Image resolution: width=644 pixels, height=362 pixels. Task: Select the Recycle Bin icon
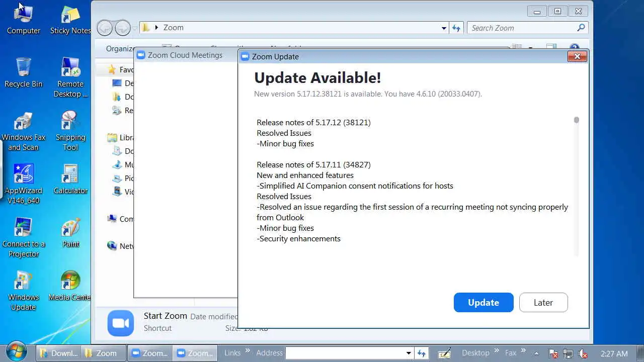click(x=23, y=73)
